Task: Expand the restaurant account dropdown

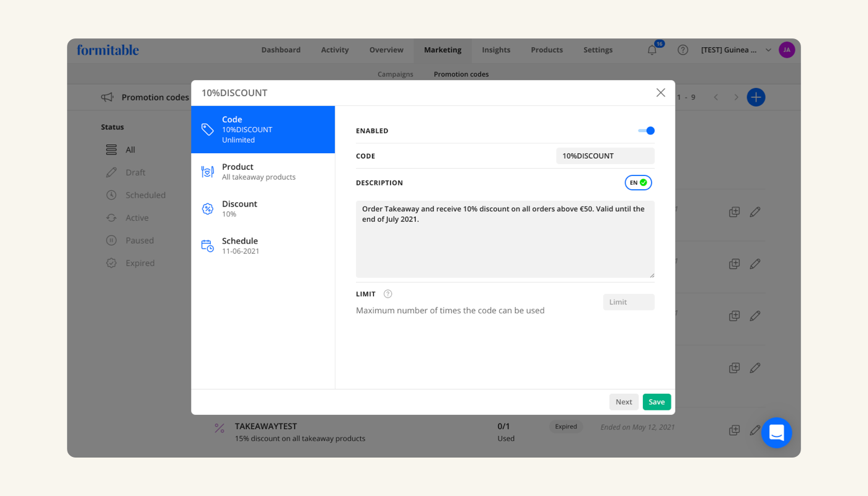Action: point(768,50)
